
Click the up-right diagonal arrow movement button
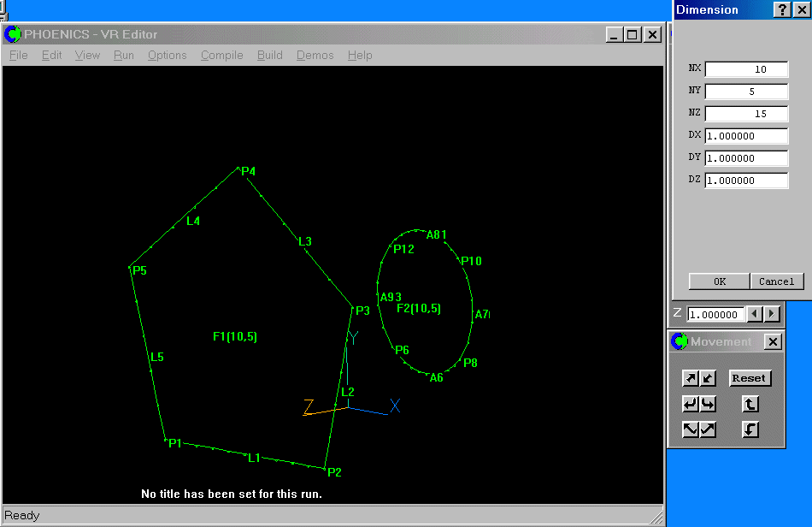point(691,378)
